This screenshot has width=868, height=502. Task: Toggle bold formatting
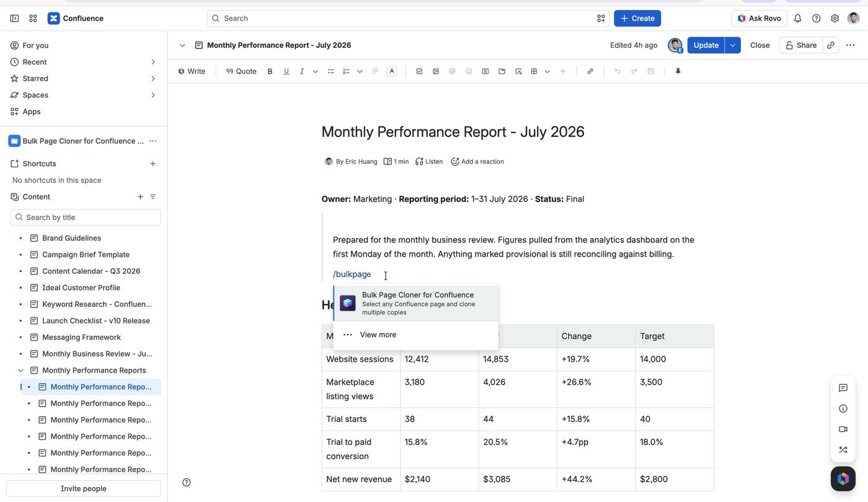(270, 71)
